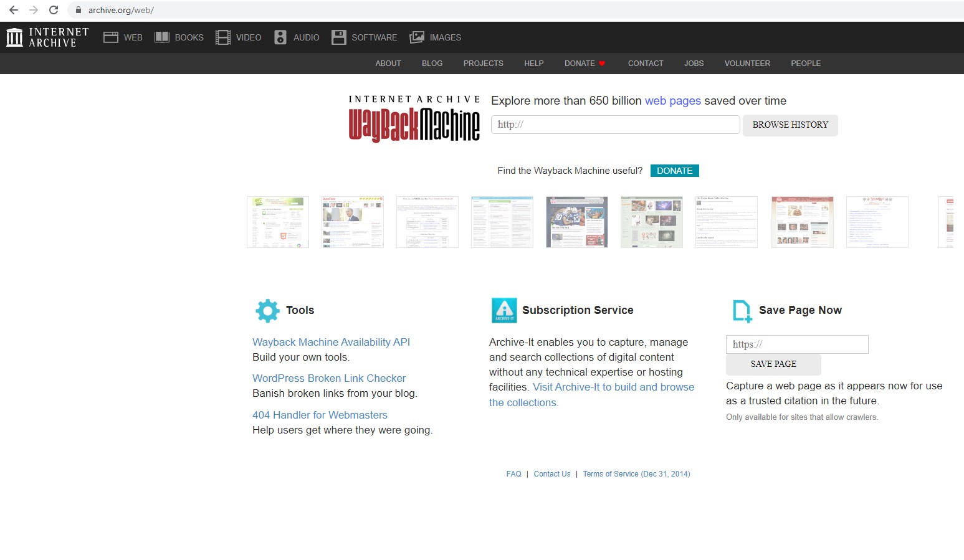Viewport: 964px width, 560px height.
Task: Open the BOOKS menu label
Action: click(189, 37)
